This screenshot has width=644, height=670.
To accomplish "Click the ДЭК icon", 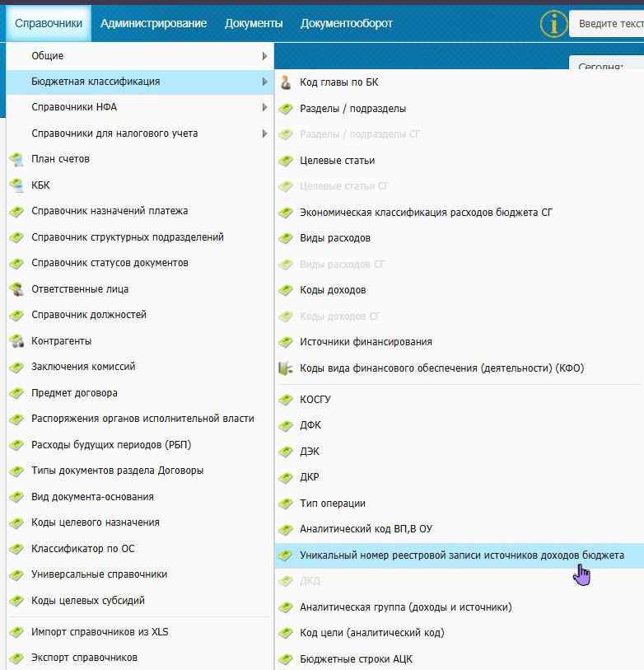I will coord(286,452).
